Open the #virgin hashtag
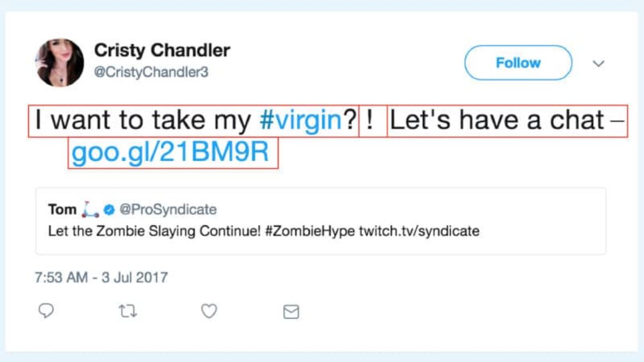The height and width of the screenshot is (362, 644). (x=300, y=121)
